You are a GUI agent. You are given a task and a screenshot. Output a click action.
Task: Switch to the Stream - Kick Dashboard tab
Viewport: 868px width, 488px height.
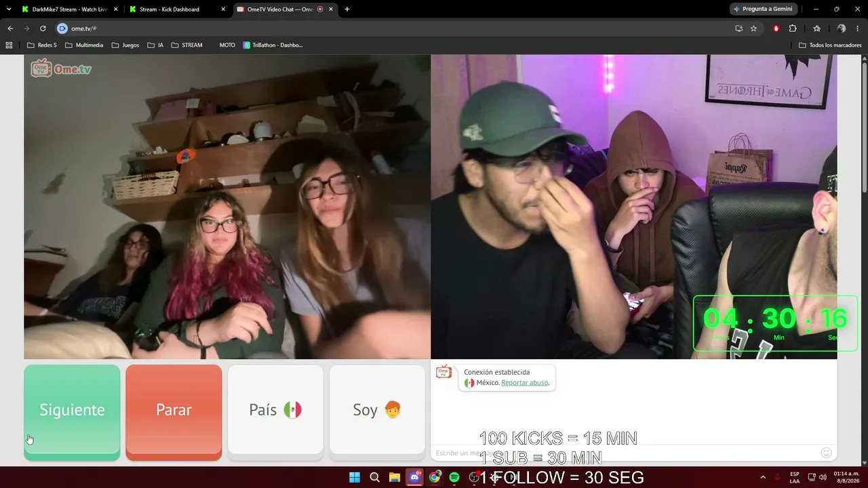pos(175,9)
